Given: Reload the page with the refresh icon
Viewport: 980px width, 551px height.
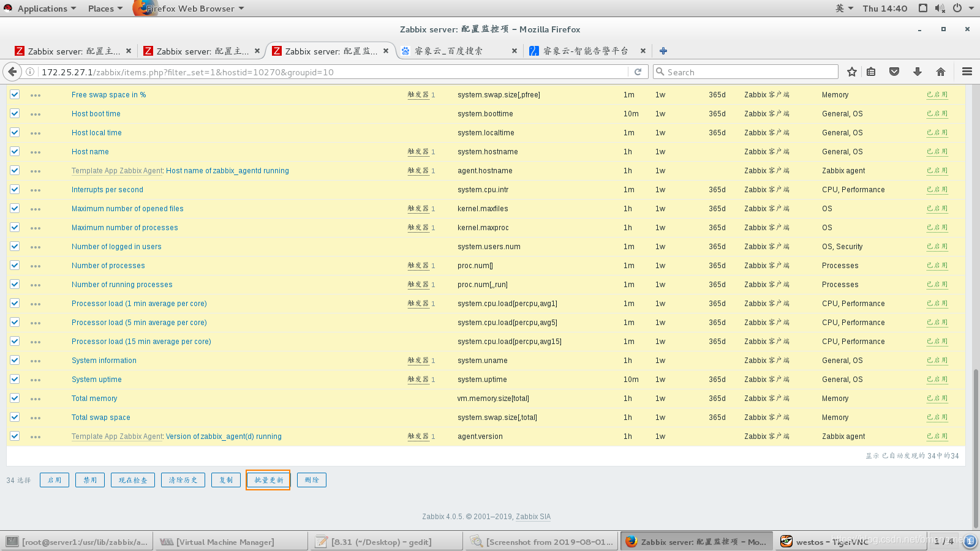Looking at the screenshot, I should 638,72.
